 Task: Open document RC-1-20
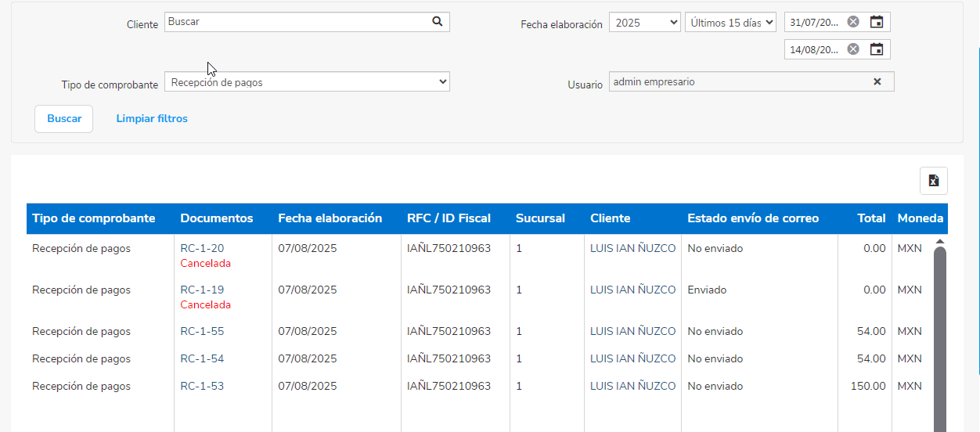coord(202,248)
